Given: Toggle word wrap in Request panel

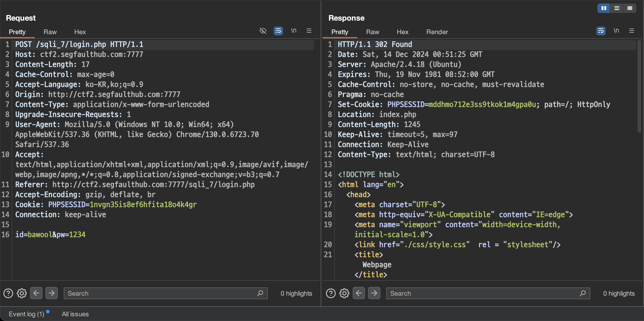Looking at the screenshot, I should (x=278, y=31).
